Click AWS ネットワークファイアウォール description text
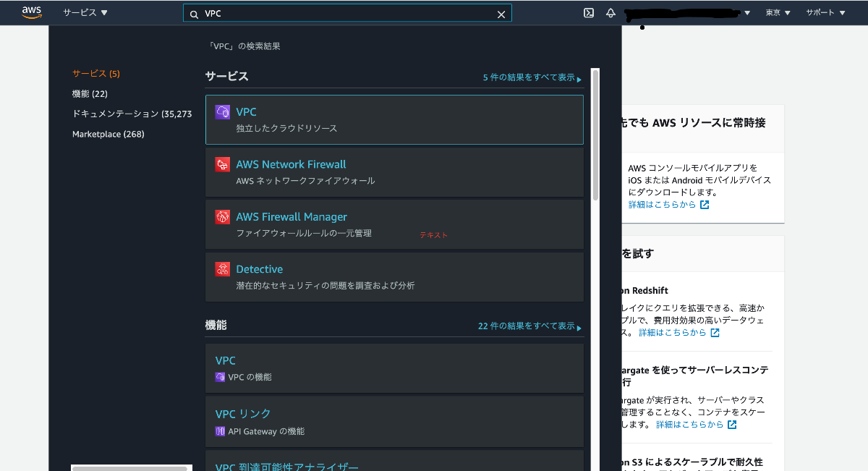 tap(305, 181)
